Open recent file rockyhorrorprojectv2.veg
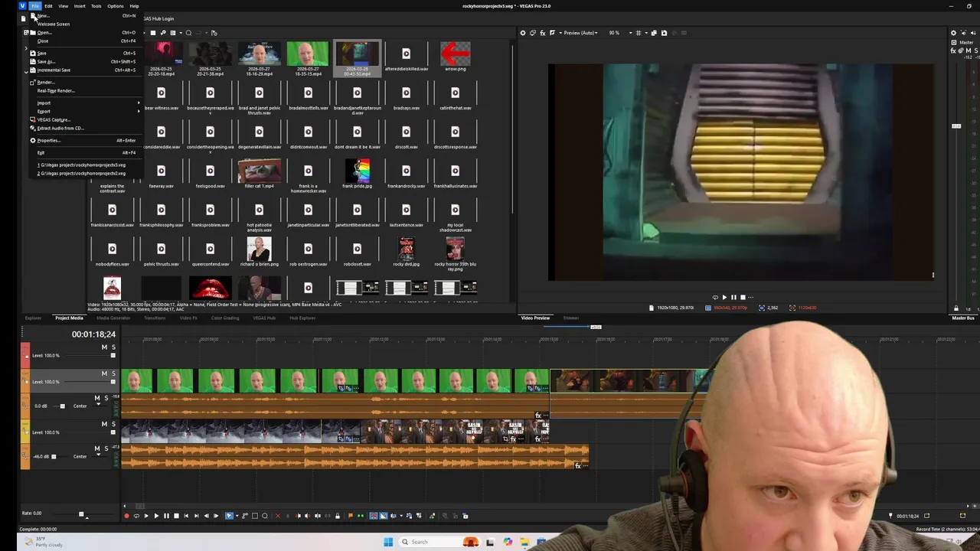The width and height of the screenshot is (980, 551). (82, 173)
